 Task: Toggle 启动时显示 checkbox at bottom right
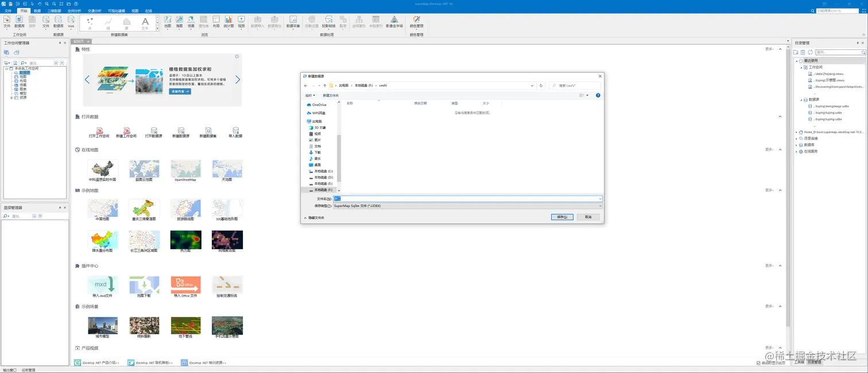point(758,363)
